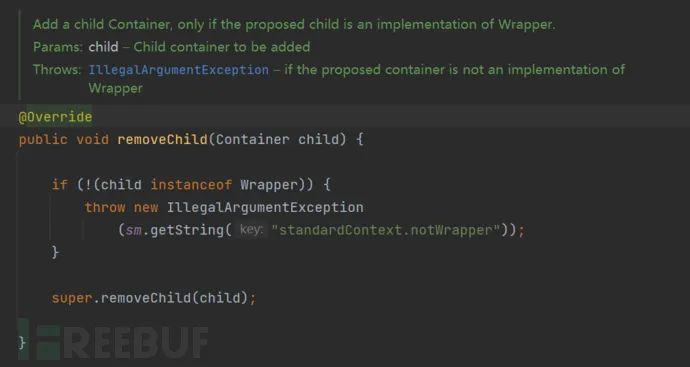
Task: Click the @Override annotation
Action: tap(55, 117)
